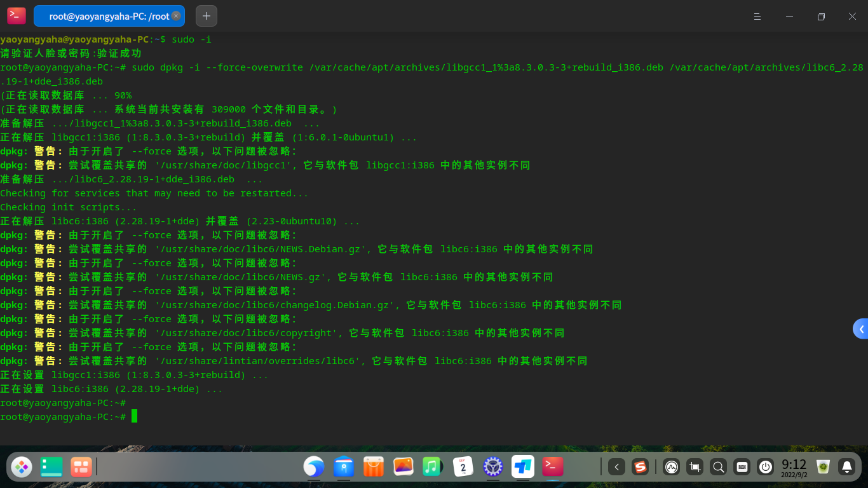This screenshot has width=868, height=488.
Task: Expand the blue sidebar arrow on right edge
Action: click(x=862, y=329)
